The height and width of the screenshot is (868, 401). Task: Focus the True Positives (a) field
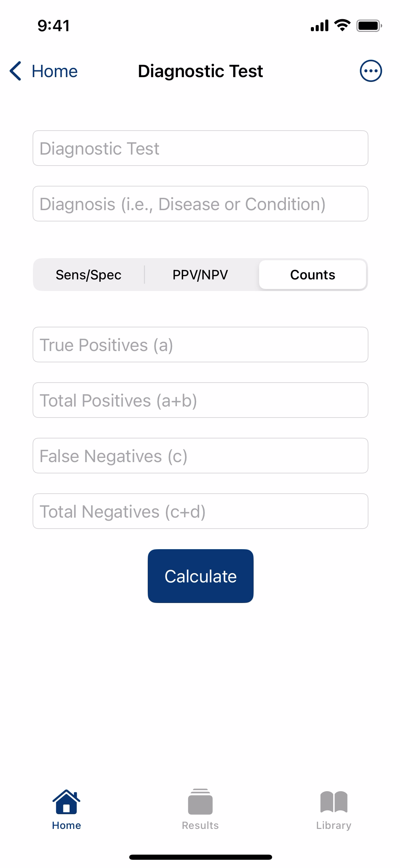(x=200, y=345)
